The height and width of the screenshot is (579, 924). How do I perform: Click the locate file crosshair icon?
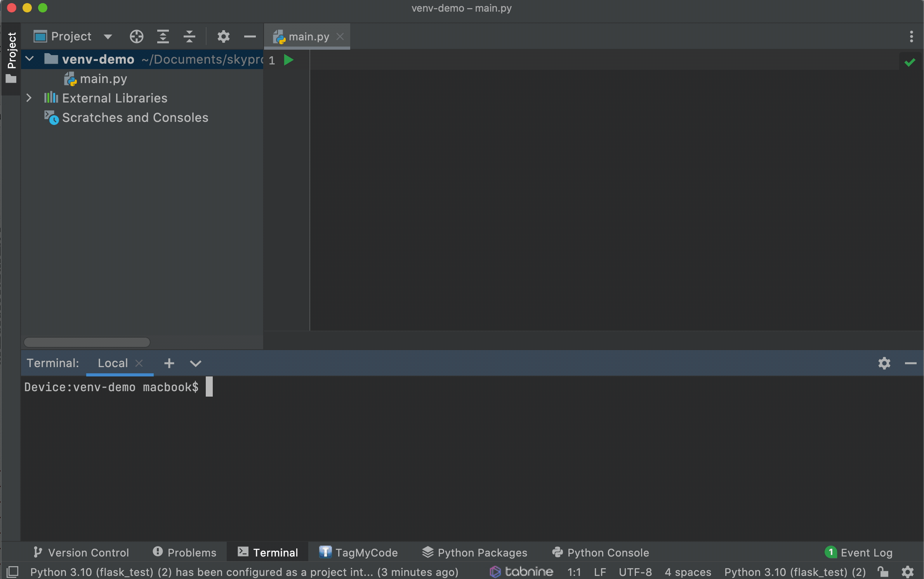pyautogui.click(x=136, y=36)
